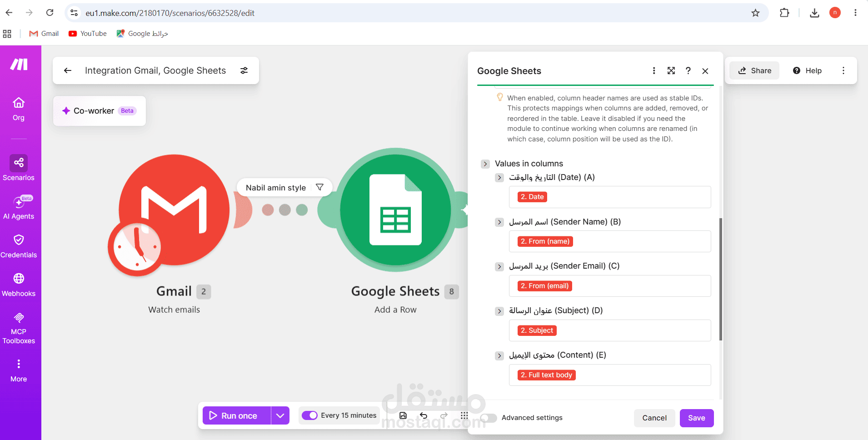Expand the Subject (D) column field

click(499, 311)
